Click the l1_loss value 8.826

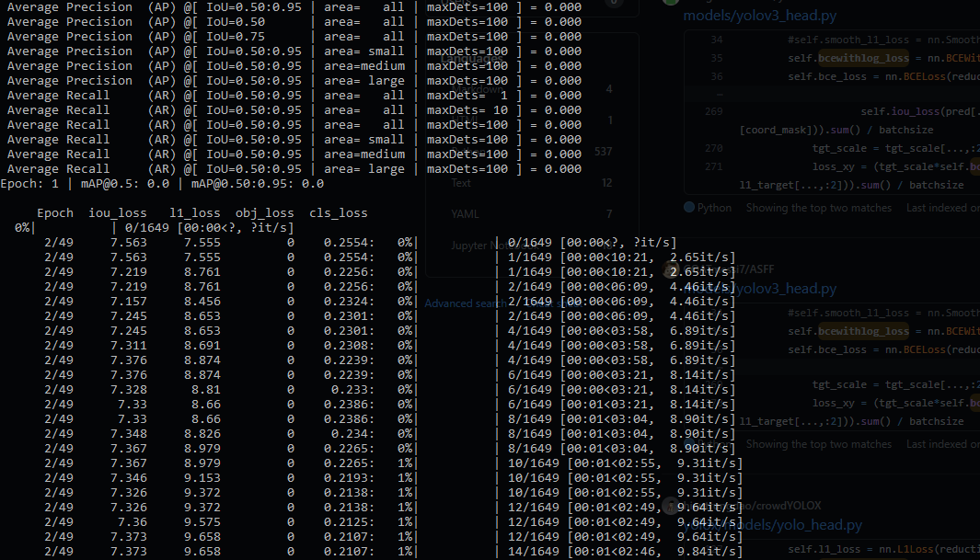202,434
